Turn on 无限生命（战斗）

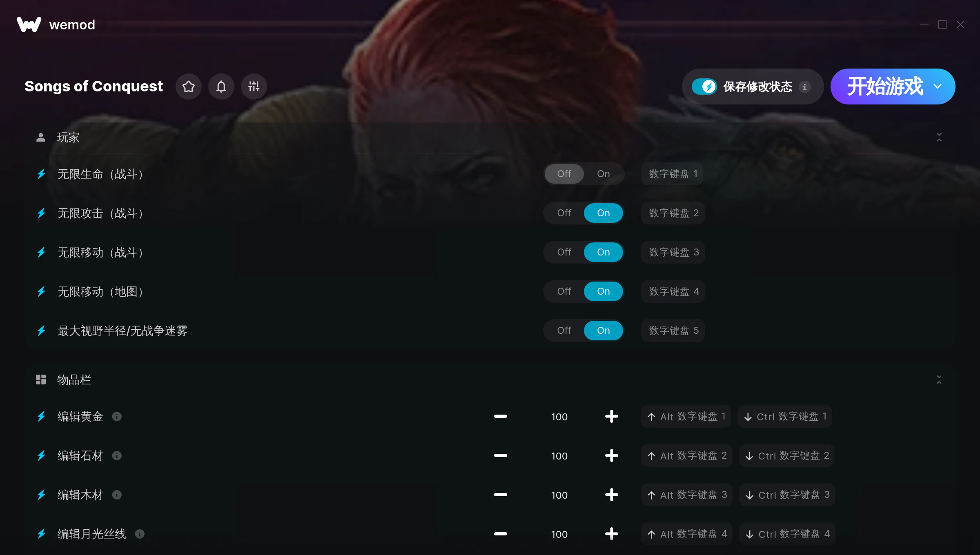(x=603, y=174)
